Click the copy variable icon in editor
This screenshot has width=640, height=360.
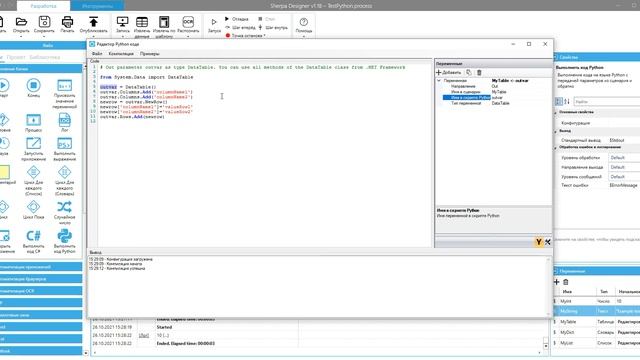pyautogui.click(x=469, y=72)
